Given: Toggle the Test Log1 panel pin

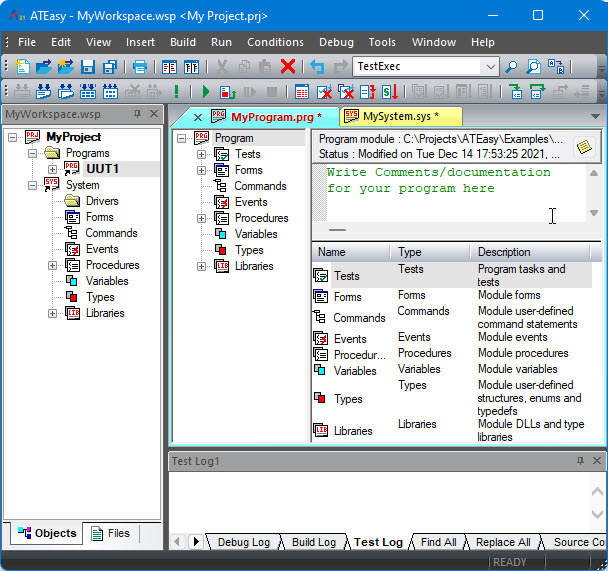Looking at the screenshot, I should tap(581, 461).
